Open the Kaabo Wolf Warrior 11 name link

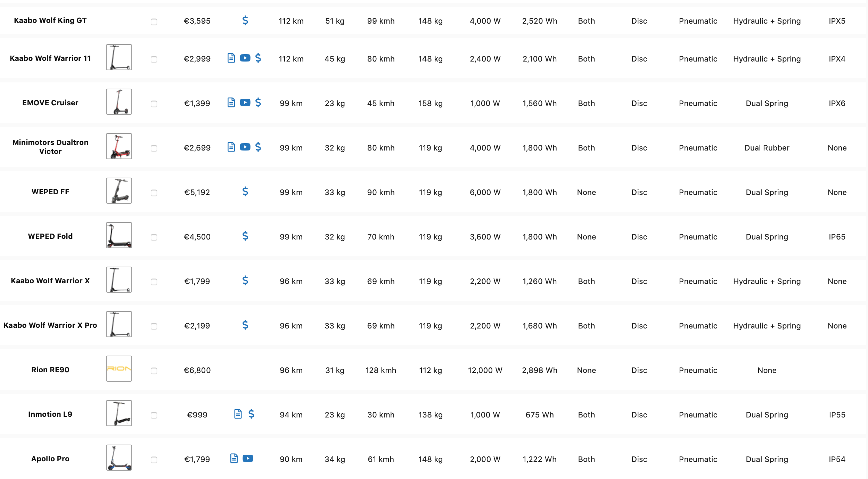(50, 58)
